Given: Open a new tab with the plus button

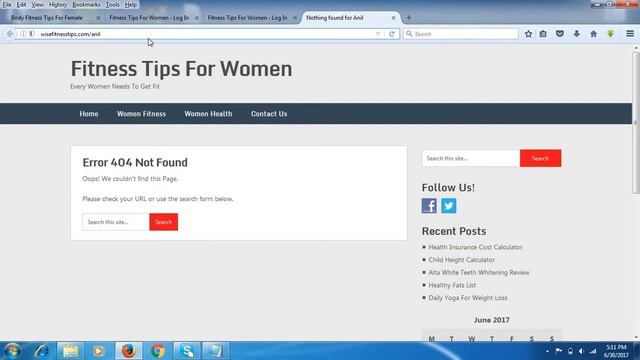Looking at the screenshot, I should (409, 18).
